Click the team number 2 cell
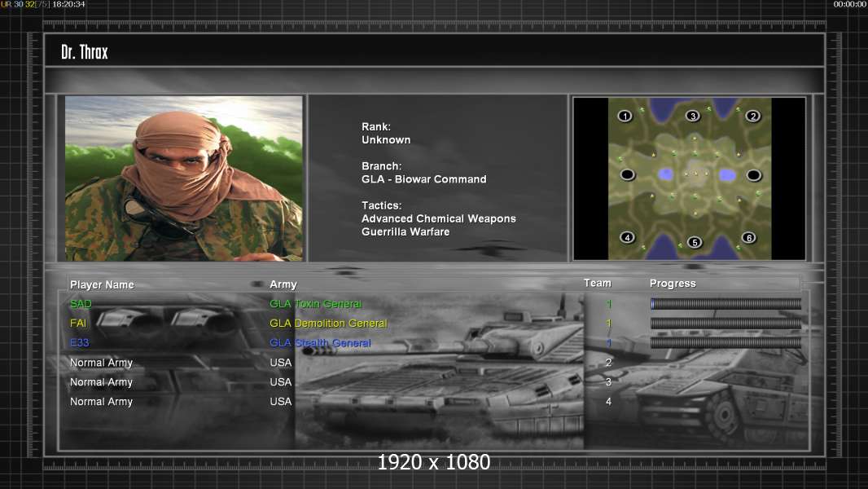This screenshot has height=489, width=868. (608, 363)
